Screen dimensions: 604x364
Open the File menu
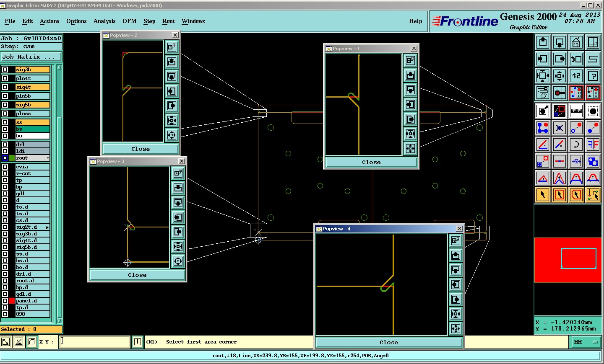point(10,21)
